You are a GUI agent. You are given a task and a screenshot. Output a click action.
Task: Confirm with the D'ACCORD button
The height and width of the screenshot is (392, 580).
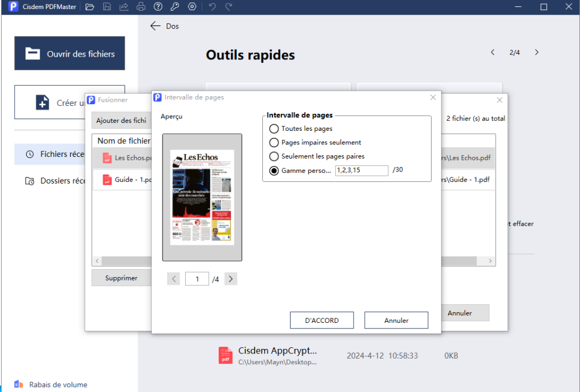(x=322, y=320)
